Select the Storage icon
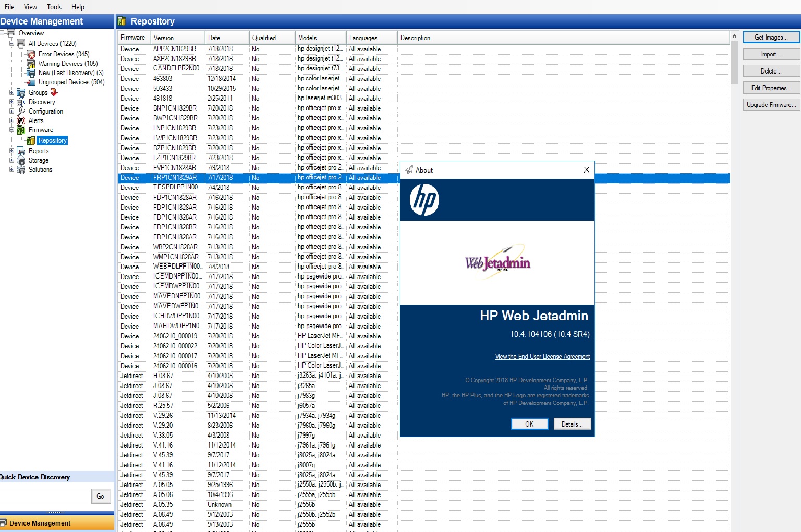The image size is (801, 532). click(21, 160)
